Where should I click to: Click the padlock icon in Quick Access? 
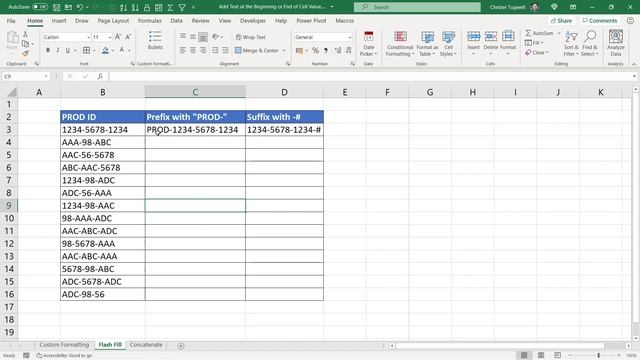[x=147, y=7]
